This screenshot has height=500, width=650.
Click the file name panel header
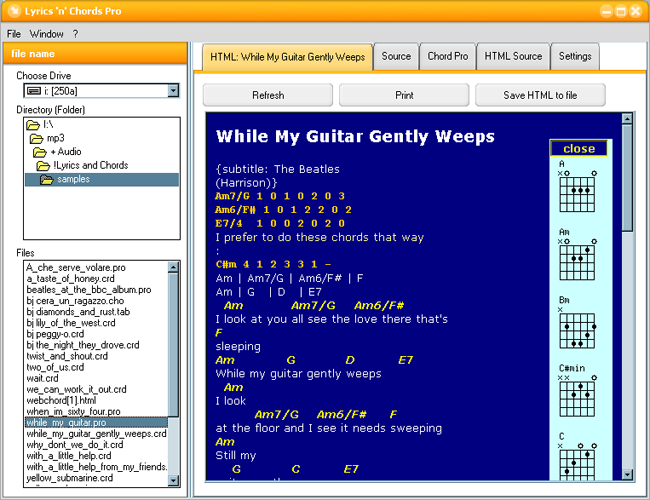[95, 53]
